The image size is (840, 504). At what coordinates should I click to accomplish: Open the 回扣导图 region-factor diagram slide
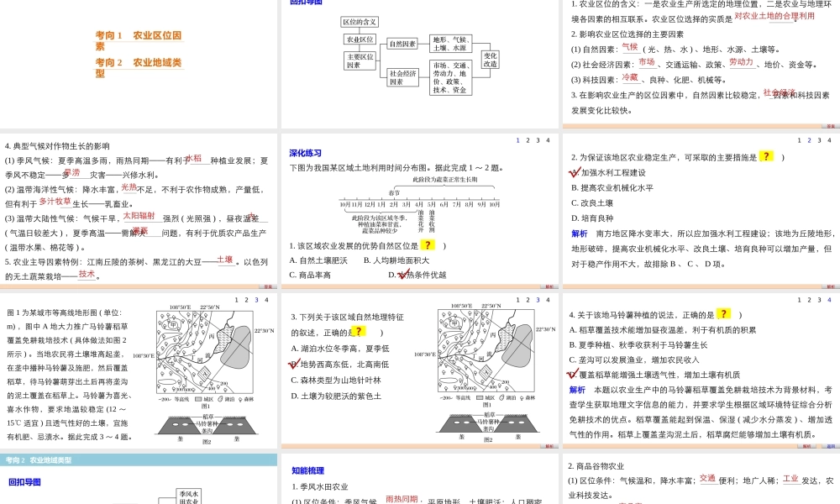419,63
